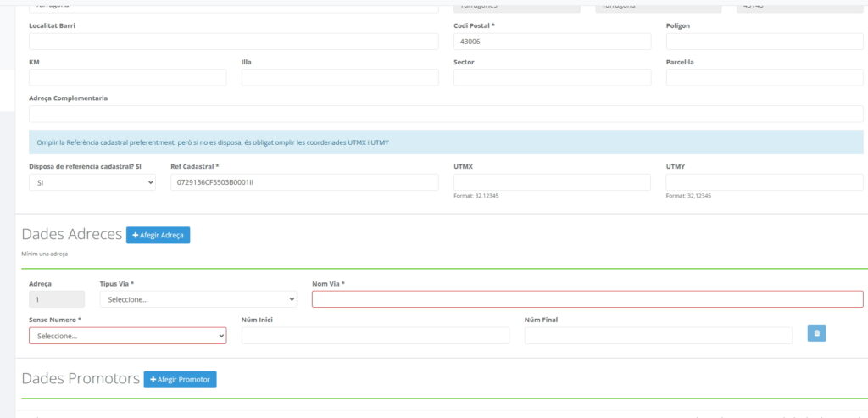Click the Afegir Promotor button
The image size is (868, 418).
pos(180,380)
